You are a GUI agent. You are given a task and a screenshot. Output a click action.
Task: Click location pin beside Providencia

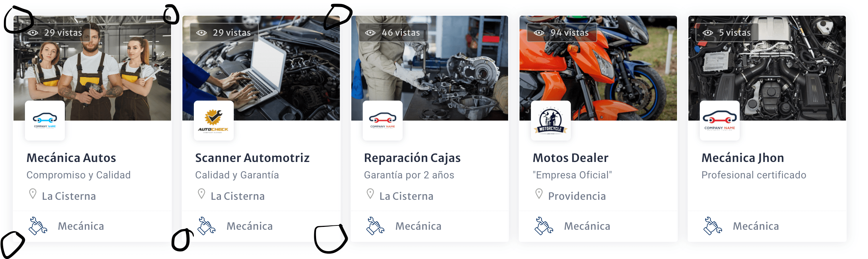click(539, 194)
